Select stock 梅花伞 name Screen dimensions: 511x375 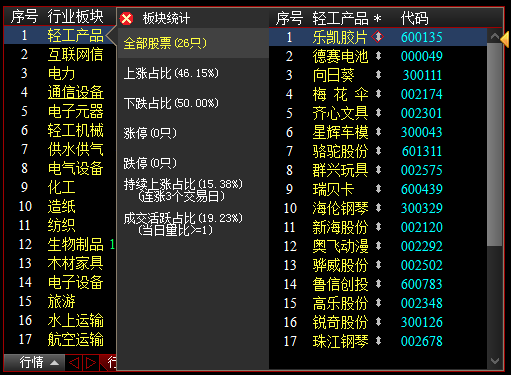pyautogui.click(x=340, y=94)
